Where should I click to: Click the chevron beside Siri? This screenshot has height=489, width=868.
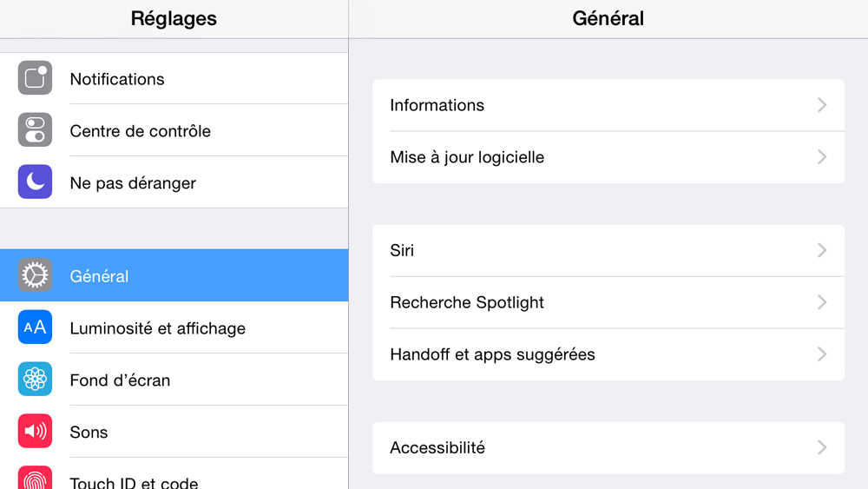pyautogui.click(x=822, y=250)
